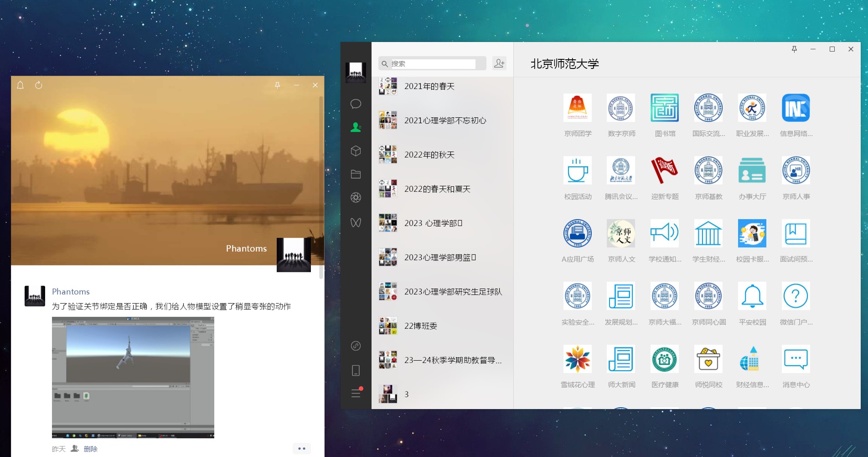Select the 2023心理学部男篮 group
This screenshot has height=457, width=868.
(x=442, y=257)
